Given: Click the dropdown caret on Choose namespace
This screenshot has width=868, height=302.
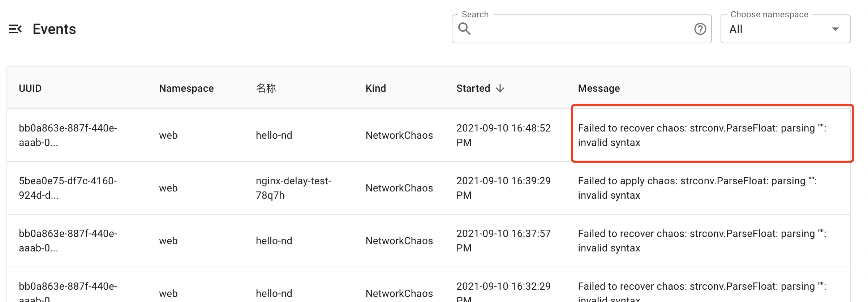Looking at the screenshot, I should click(x=836, y=29).
